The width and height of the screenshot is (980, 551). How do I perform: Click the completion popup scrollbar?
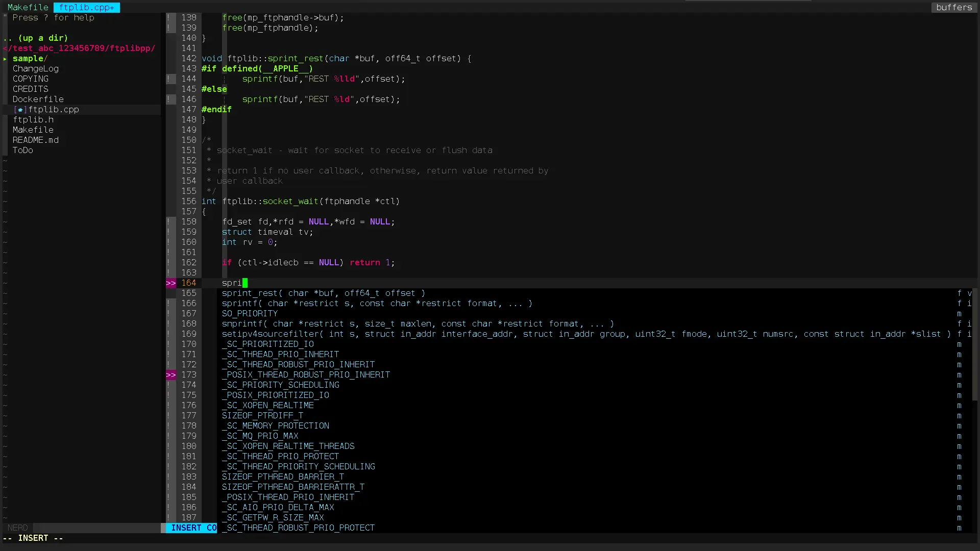(975, 344)
